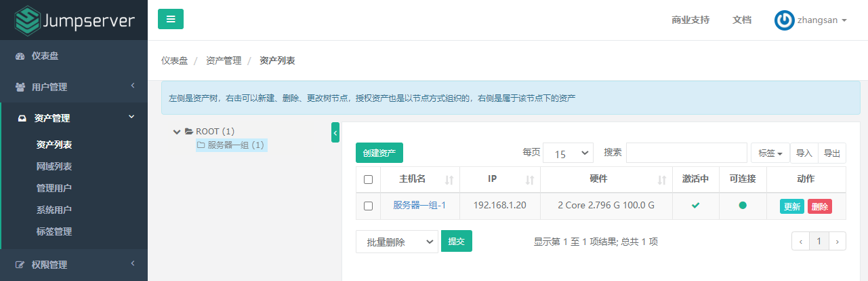The height and width of the screenshot is (281, 868).
Task: Click 仪表盘 in the breadcrumb
Action: pyautogui.click(x=174, y=60)
